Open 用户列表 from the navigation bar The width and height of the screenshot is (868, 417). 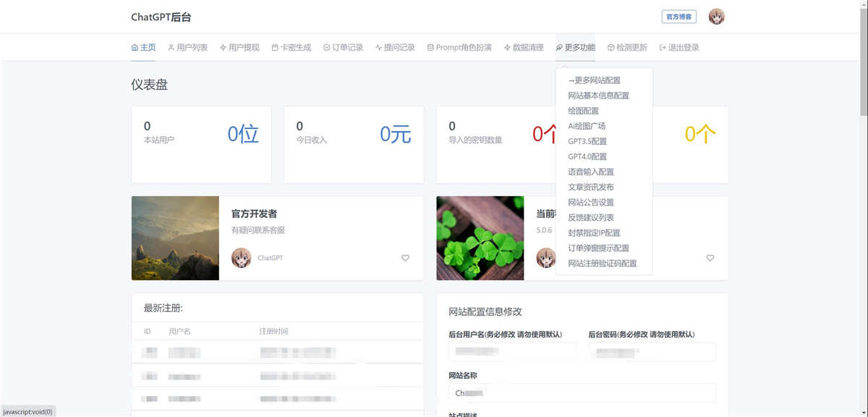187,48
